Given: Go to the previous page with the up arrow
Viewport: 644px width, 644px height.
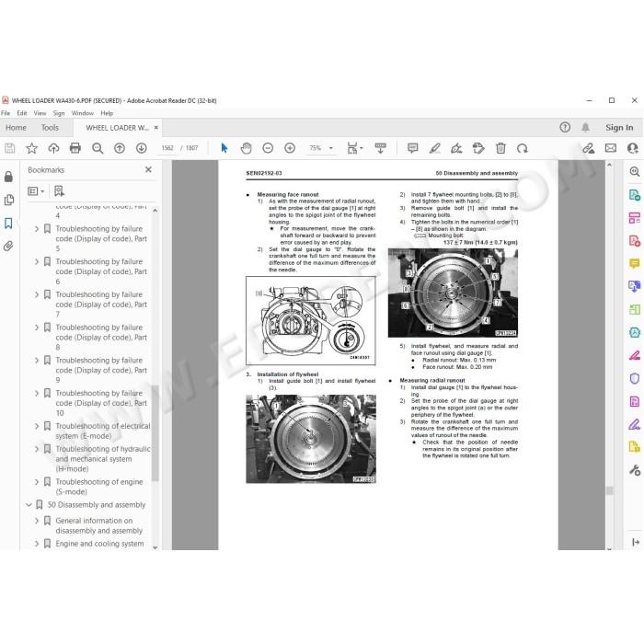Looking at the screenshot, I should 120,148.
